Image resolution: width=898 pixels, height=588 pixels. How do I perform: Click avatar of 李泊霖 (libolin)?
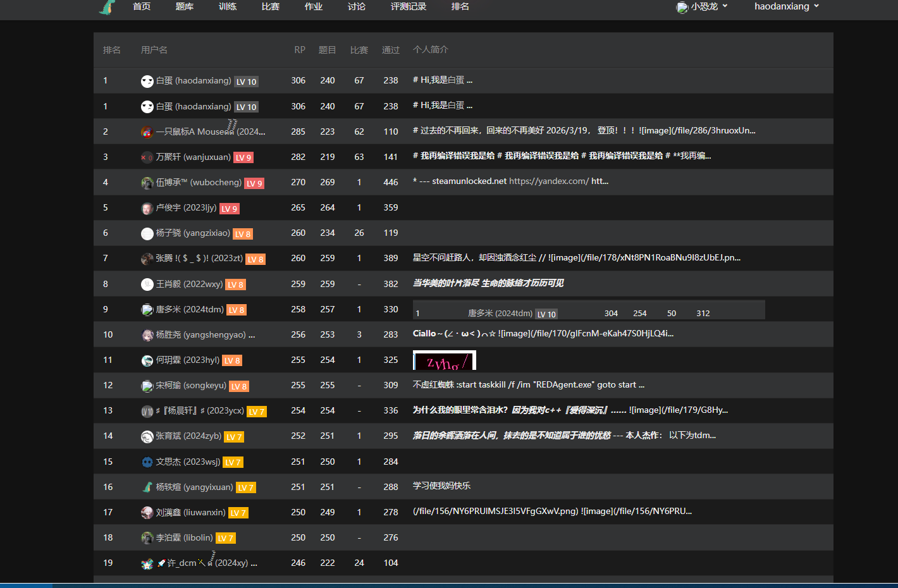click(147, 537)
